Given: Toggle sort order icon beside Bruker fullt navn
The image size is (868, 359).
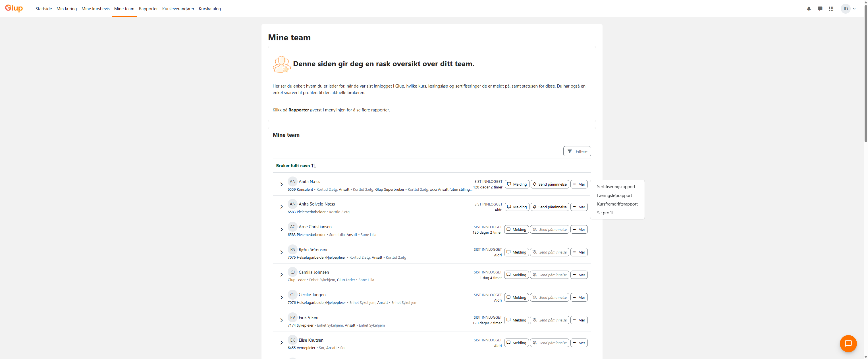Looking at the screenshot, I should [x=314, y=165].
